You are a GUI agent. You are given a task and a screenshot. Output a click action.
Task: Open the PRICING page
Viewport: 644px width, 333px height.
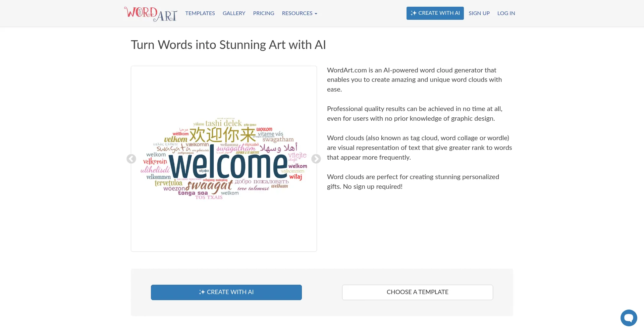tap(264, 13)
